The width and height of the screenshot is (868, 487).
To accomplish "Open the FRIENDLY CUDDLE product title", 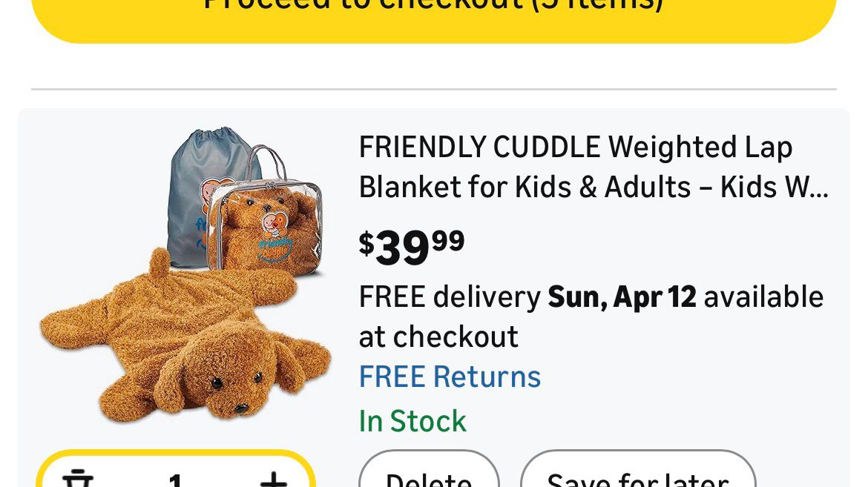I will click(x=575, y=148).
